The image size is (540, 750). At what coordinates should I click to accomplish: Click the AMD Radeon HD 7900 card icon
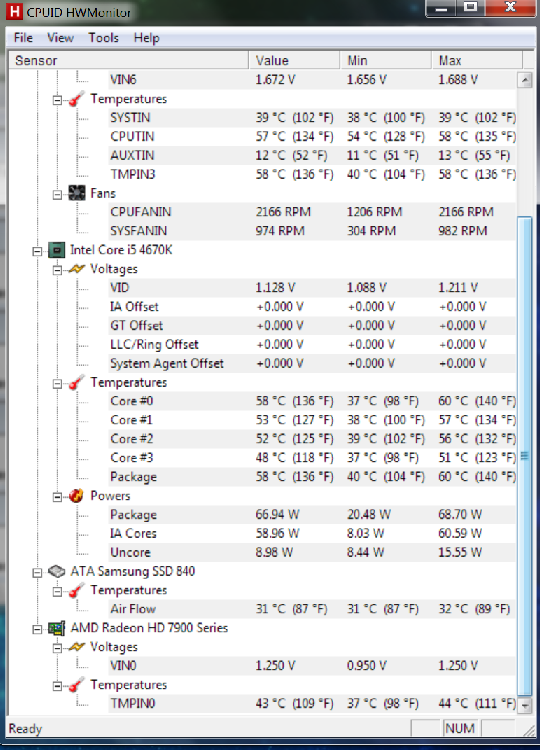point(57,628)
